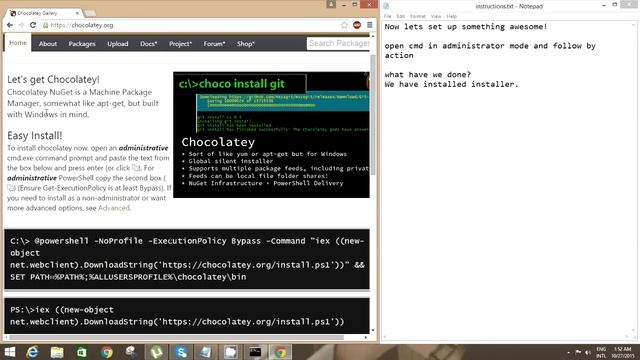This screenshot has height=360, width=640.
Task: Open a new Chrome tab
Action: coord(90,13)
